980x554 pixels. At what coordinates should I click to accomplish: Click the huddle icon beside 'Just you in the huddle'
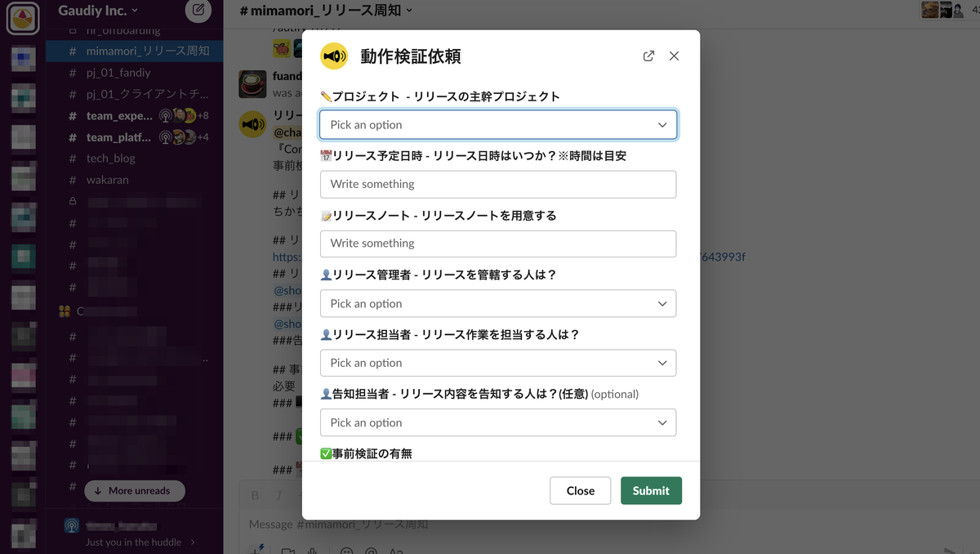coord(72,526)
